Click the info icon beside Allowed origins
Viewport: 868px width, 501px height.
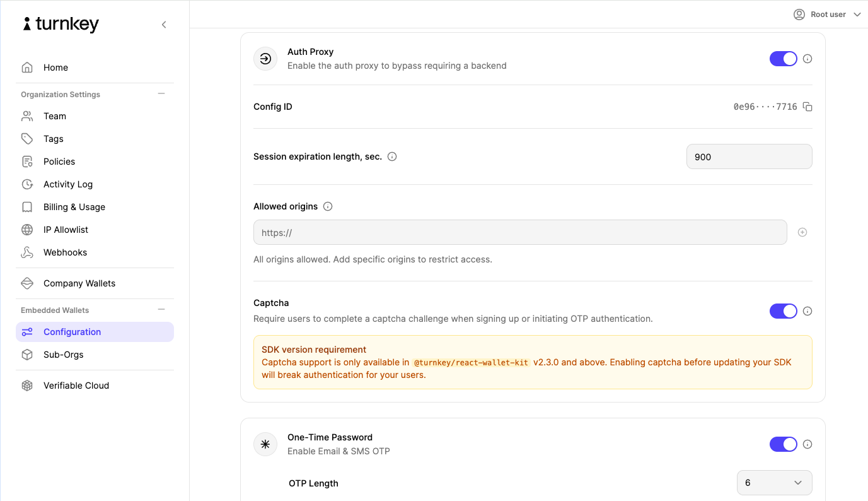[328, 206]
